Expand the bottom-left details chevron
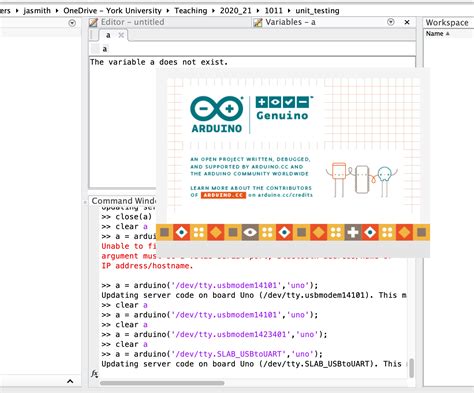The height and width of the screenshot is (393, 474). 70,381
